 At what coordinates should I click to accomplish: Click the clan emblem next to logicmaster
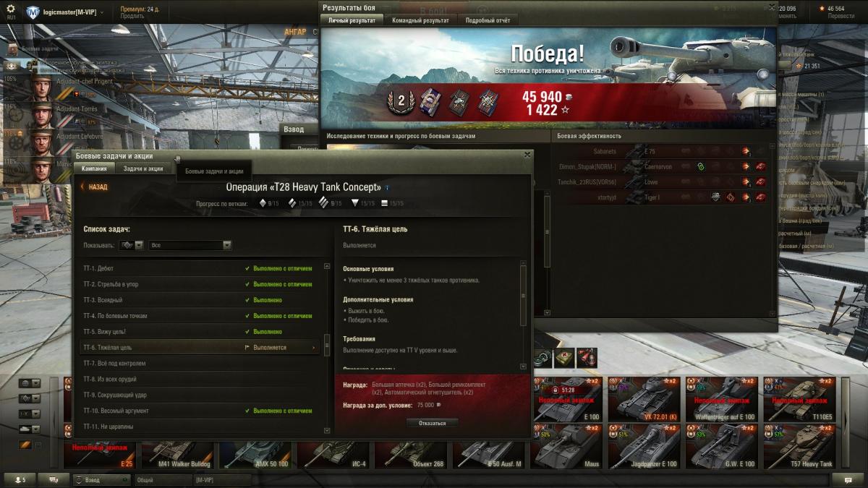33,12
